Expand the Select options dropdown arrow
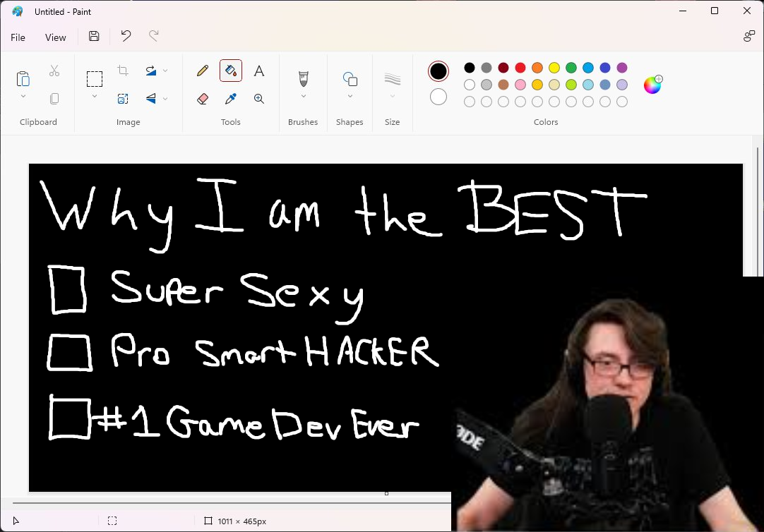Screen dimensions: 764x532 (x=95, y=97)
